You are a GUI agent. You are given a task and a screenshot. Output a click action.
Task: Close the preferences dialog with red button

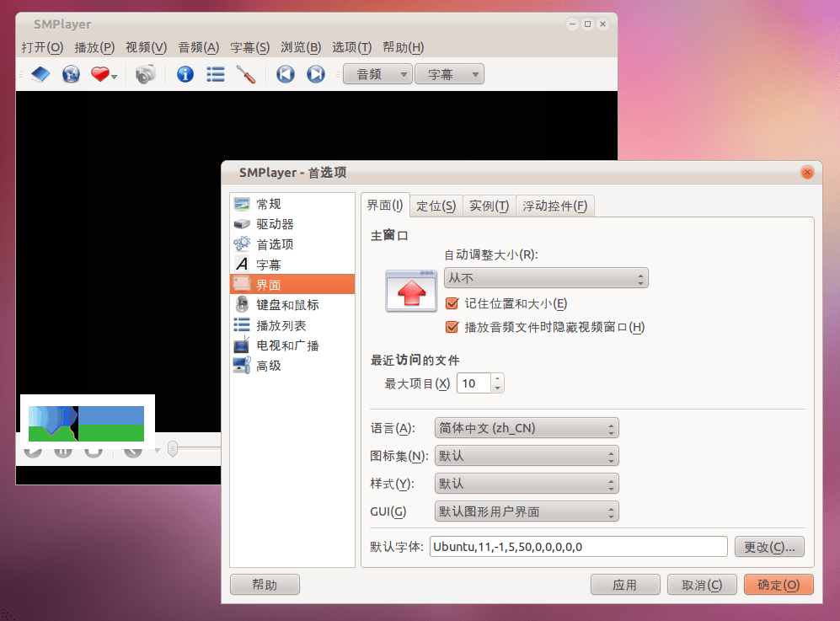click(807, 173)
